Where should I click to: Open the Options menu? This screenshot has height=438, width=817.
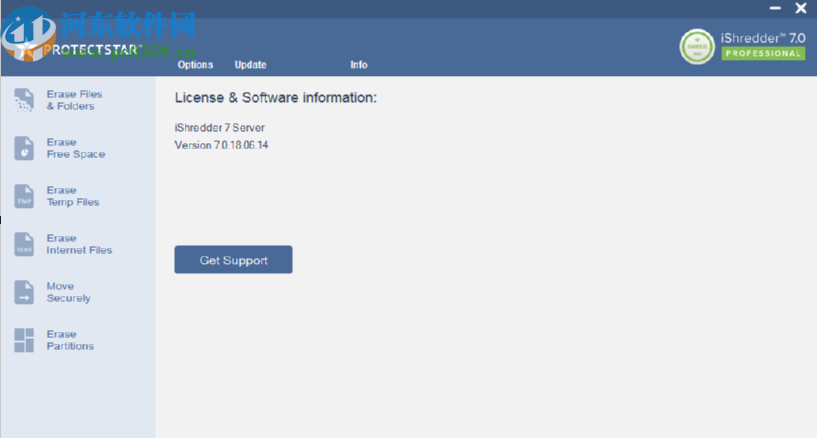[195, 65]
